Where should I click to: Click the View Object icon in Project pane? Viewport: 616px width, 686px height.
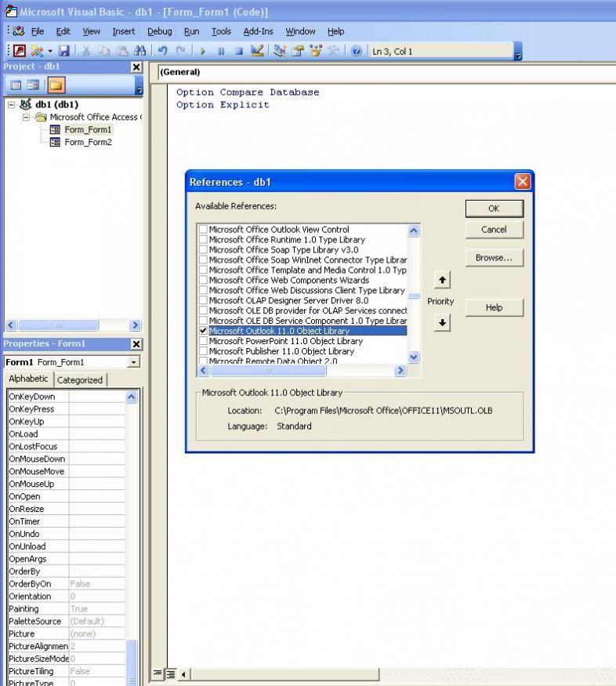(33, 85)
